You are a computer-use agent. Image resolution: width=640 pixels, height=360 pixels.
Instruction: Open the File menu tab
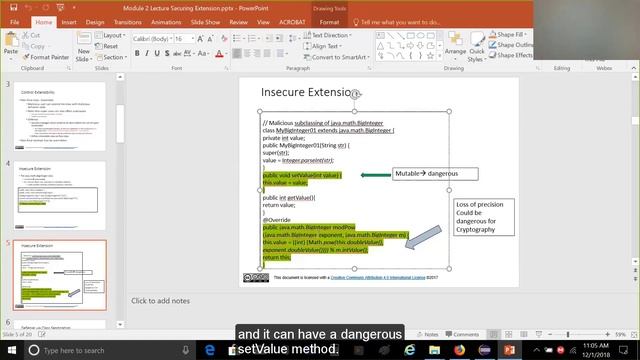point(15,22)
